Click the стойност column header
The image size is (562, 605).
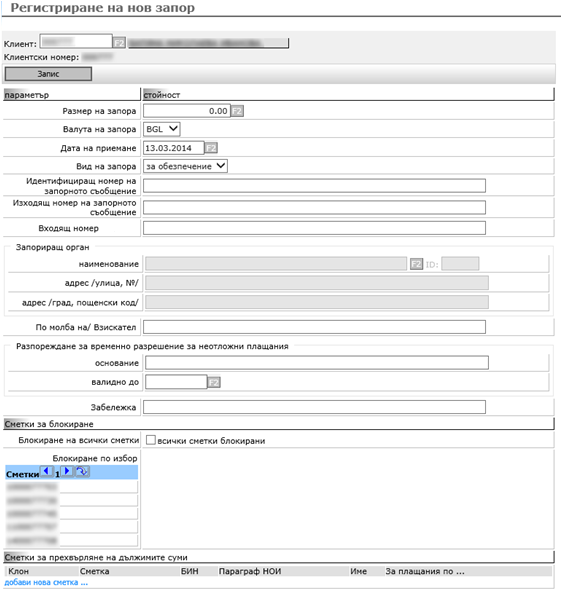tap(348, 95)
